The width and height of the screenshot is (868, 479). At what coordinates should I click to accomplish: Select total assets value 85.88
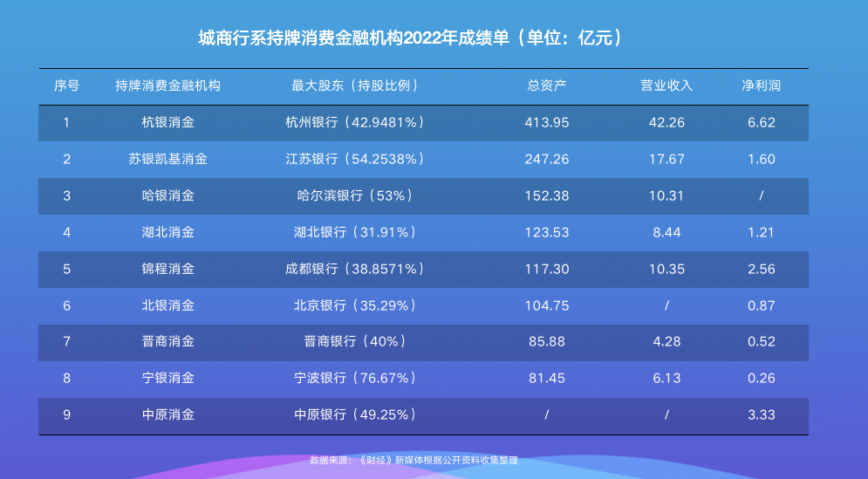point(546,341)
